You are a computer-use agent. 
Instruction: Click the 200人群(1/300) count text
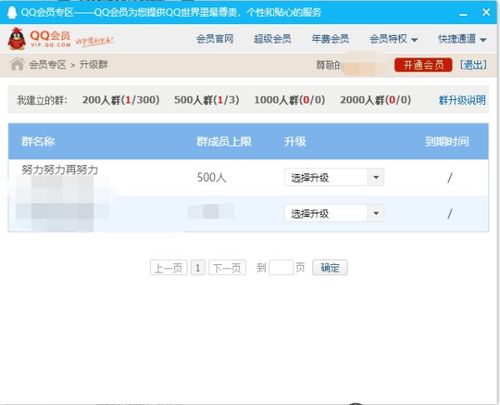(121, 100)
